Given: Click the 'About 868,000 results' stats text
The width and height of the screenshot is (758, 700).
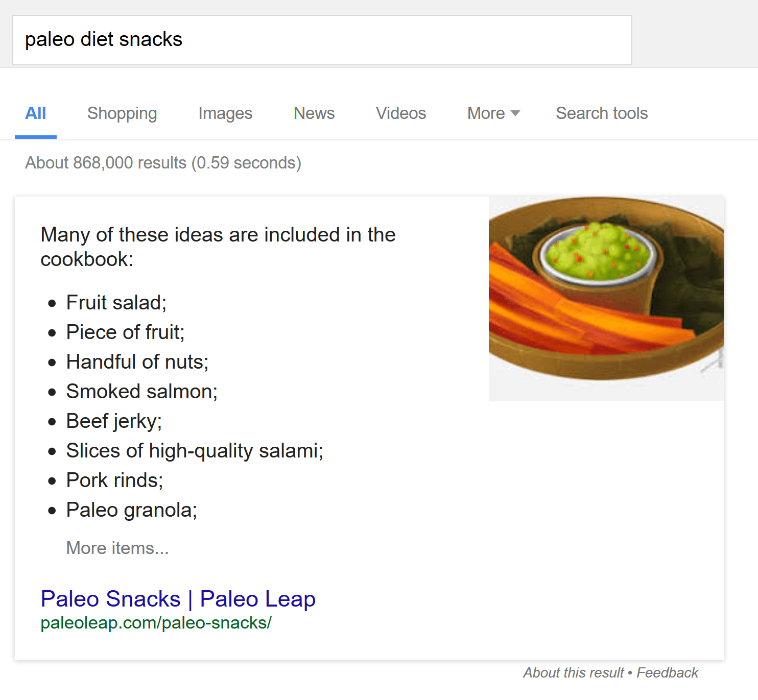Looking at the screenshot, I should (x=163, y=163).
